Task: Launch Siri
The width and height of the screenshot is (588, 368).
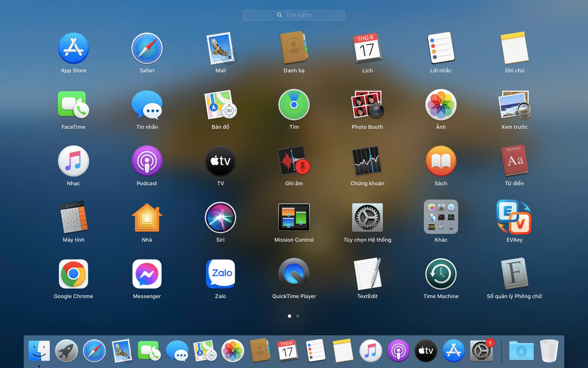Action: [220, 218]
